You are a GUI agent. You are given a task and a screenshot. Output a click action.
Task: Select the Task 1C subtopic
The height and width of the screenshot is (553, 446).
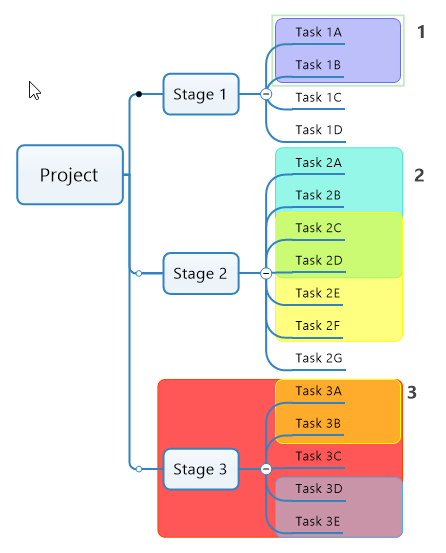click(x=318, y=98)
